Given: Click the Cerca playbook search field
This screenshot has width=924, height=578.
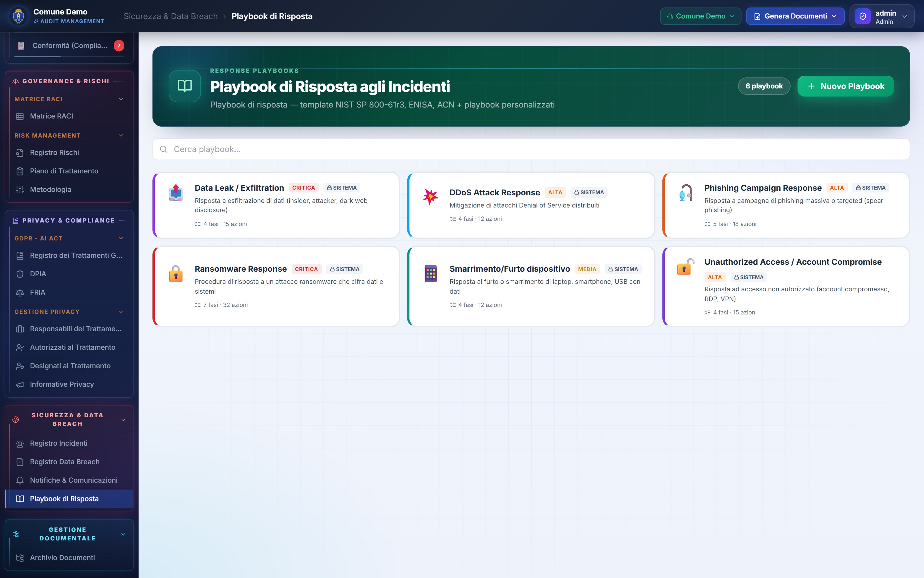Looking at the screenshot, I should pos(531,149).
